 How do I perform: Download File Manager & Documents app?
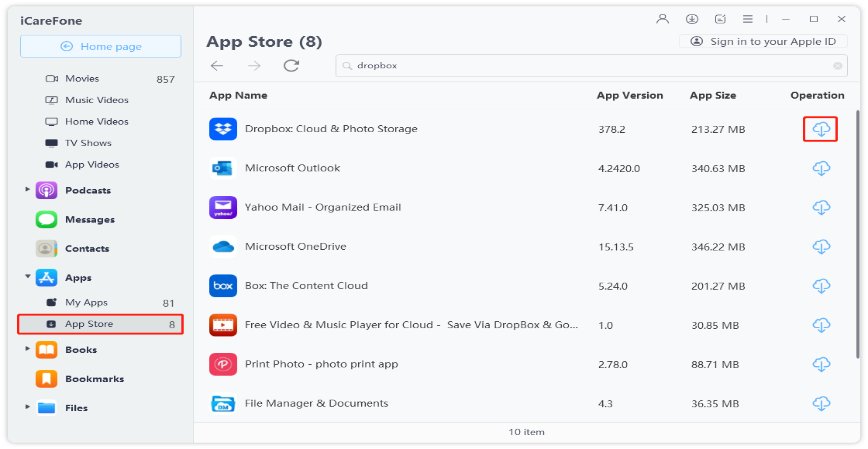(821, 403)
